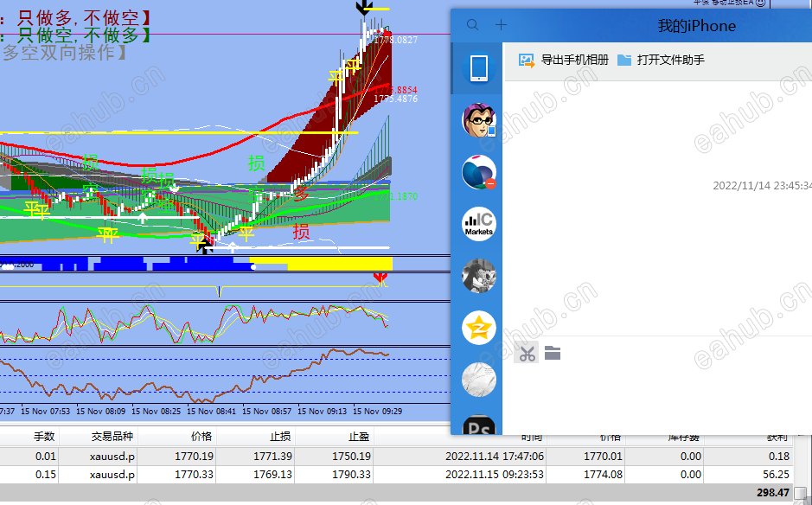Screen dimensions: 812x505
Task: Select the My iPhone device icon
Action: (478, 67)
